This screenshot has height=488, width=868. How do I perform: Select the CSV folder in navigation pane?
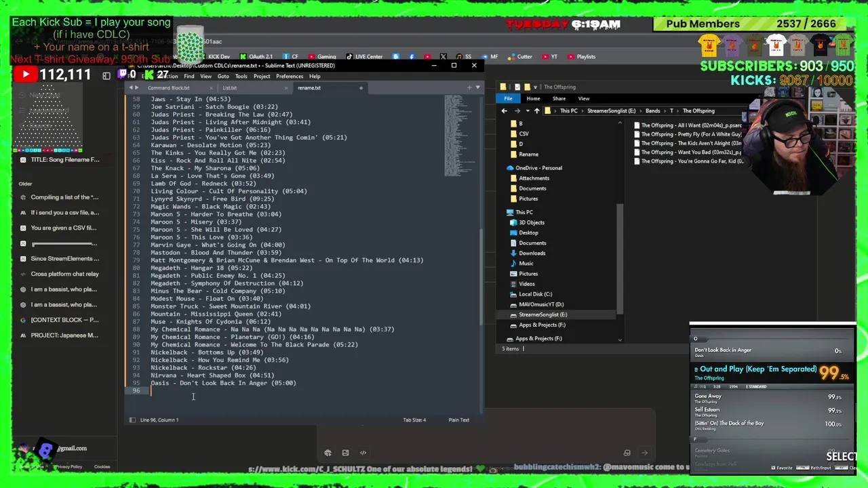tap(524, 134)
